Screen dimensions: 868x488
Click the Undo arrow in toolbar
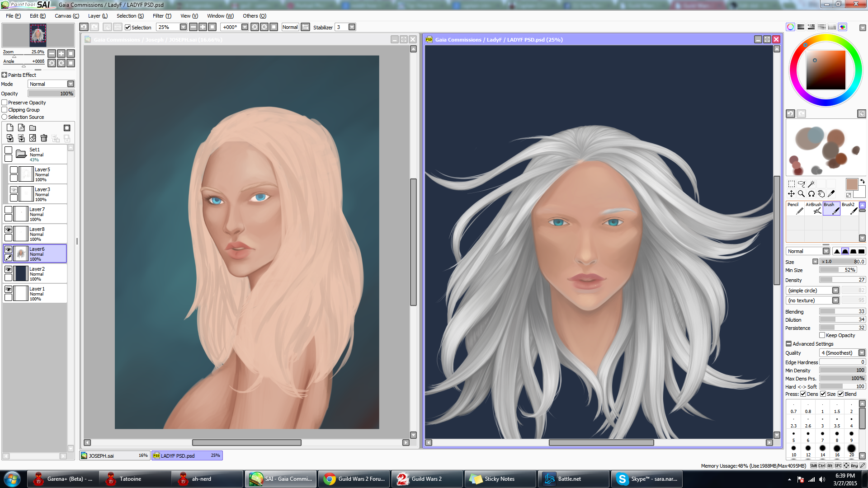pos(84,27)
